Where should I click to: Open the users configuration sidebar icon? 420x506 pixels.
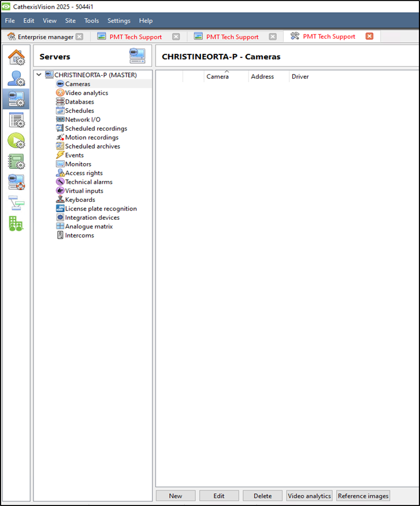[16, 79]
